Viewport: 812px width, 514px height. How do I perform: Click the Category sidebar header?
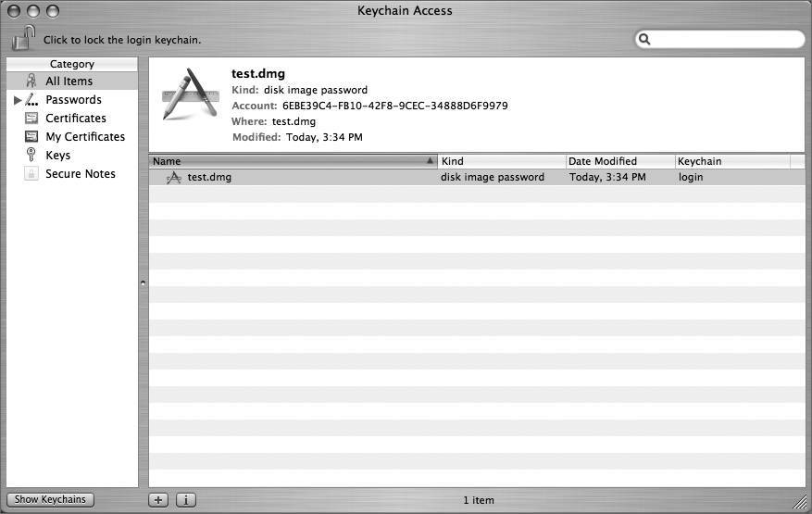pos(72,64)
